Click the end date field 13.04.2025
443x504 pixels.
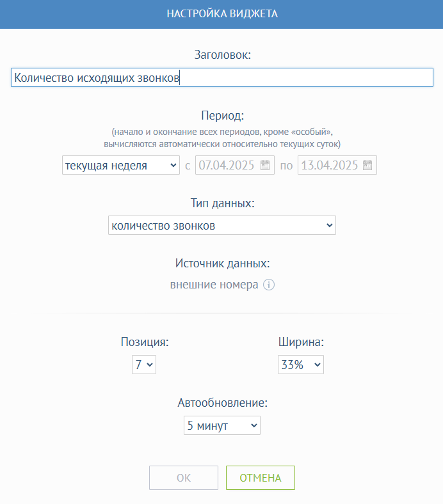(337, 165)
